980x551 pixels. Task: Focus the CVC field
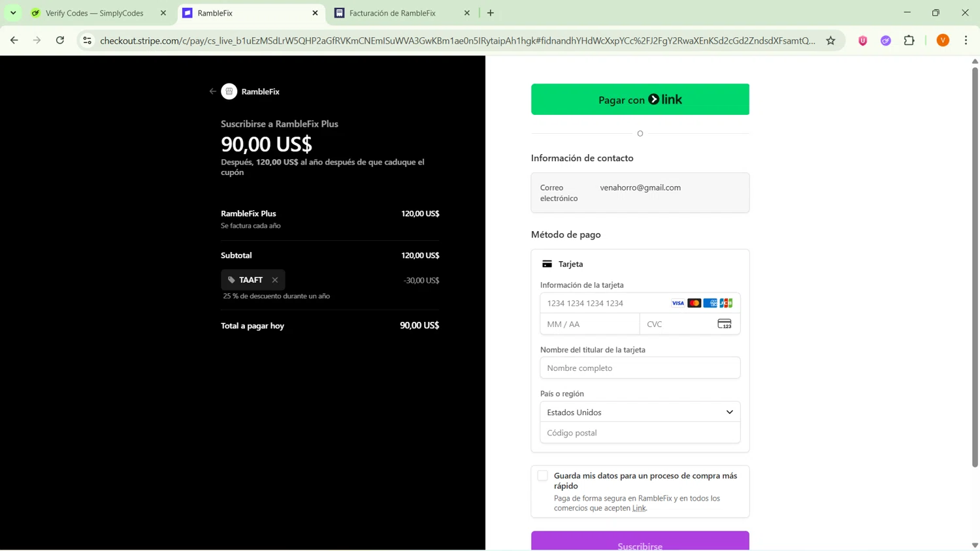(x=690, y=324)
